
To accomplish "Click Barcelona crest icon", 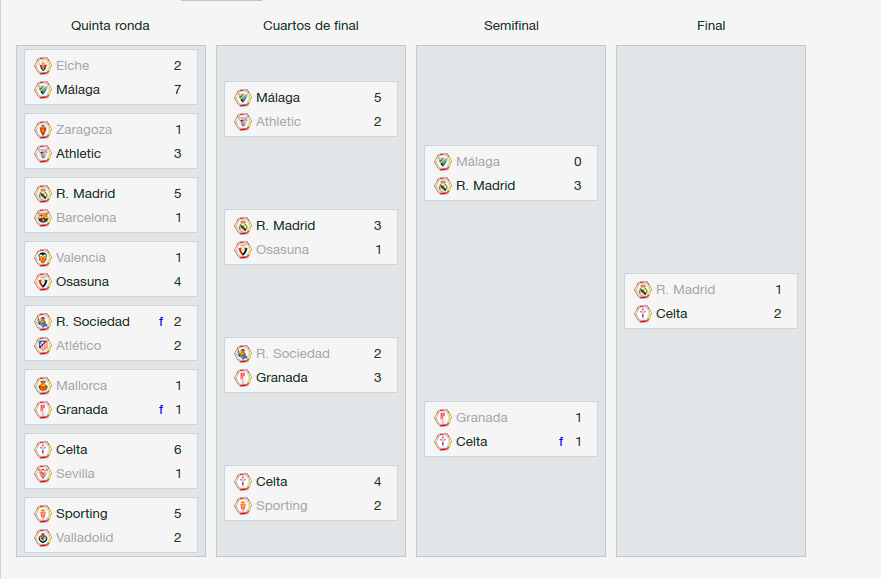I will [43, 217].
